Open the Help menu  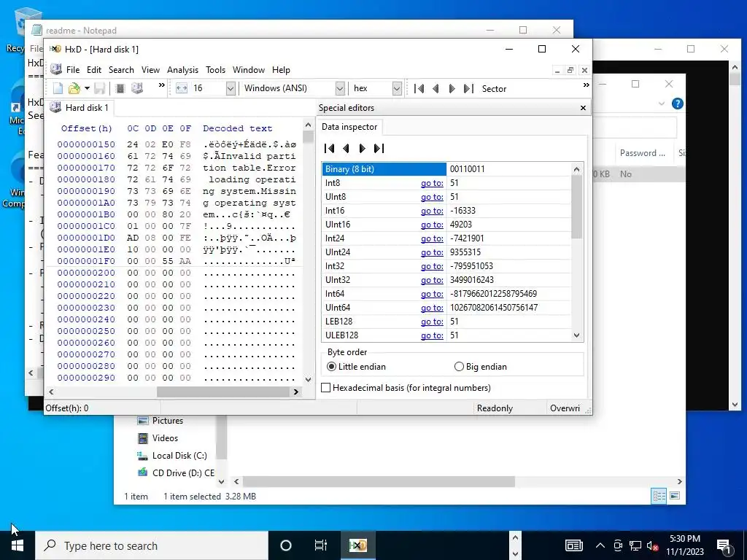(x=281, y=70)
